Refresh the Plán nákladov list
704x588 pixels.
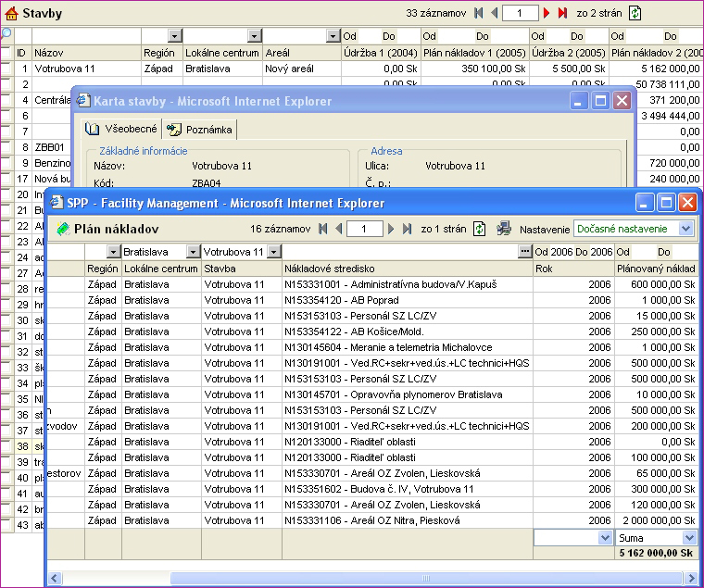pyautogui.click(x=480, y=229)
